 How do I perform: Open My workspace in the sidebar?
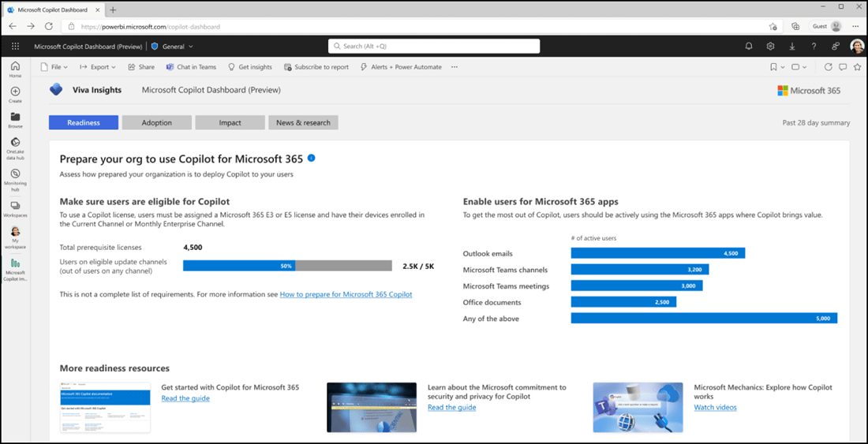(16, 237)
